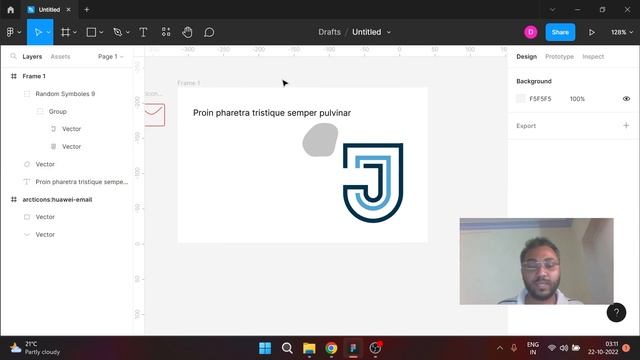Screen dimensions: 640x360
Task: Switch to the Inspect tab
Action: tap(593, 56)
